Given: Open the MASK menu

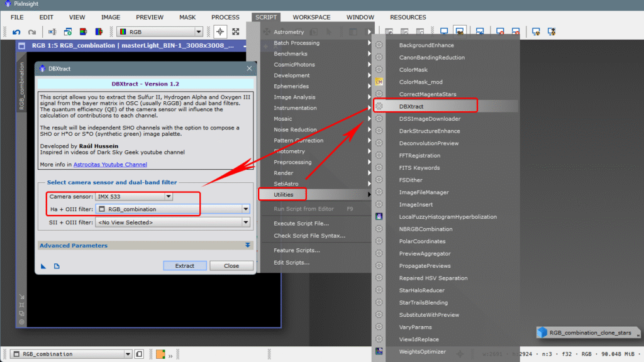Looking at the screenshot, I should 187,17.
